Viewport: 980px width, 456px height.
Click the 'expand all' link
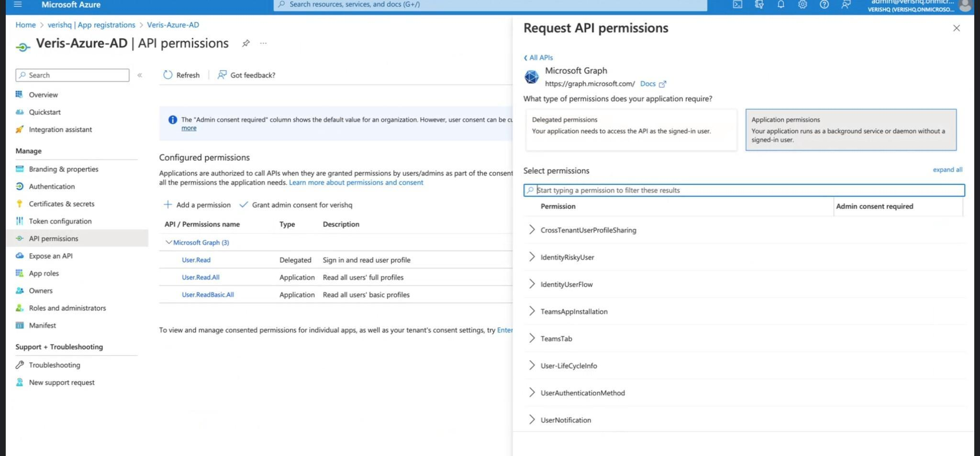pyautogui.click(x=947, y=170)
